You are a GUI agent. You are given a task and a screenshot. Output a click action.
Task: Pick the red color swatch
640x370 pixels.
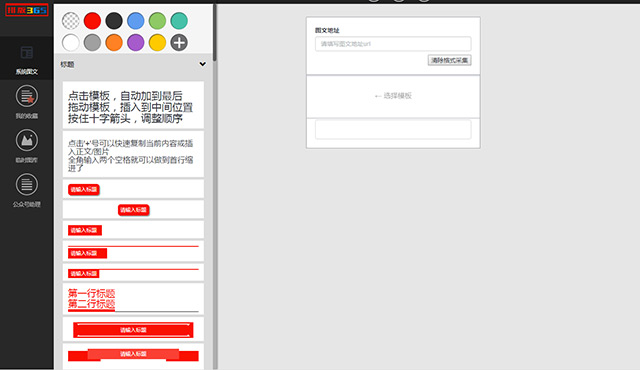(x=92, y=21)
